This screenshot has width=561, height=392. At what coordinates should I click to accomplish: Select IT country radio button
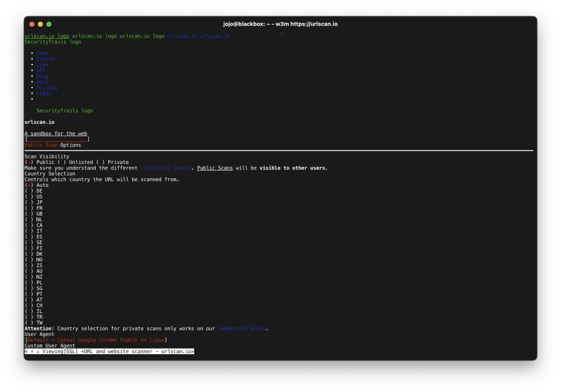29,231
